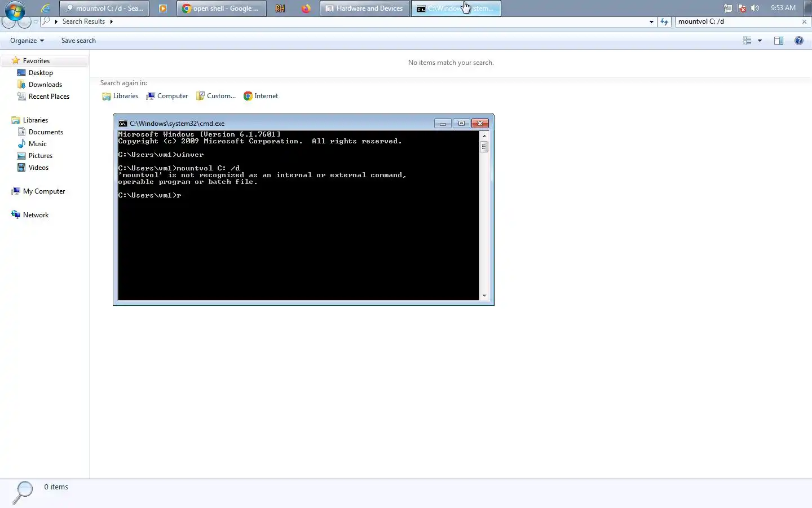Click the Change your view icon
Viewport: 812px width, 508px height.
[747, 41]
